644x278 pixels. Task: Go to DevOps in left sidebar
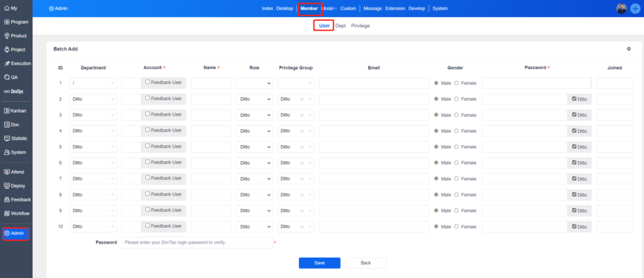pyautogui.click(x=16, y=91)
